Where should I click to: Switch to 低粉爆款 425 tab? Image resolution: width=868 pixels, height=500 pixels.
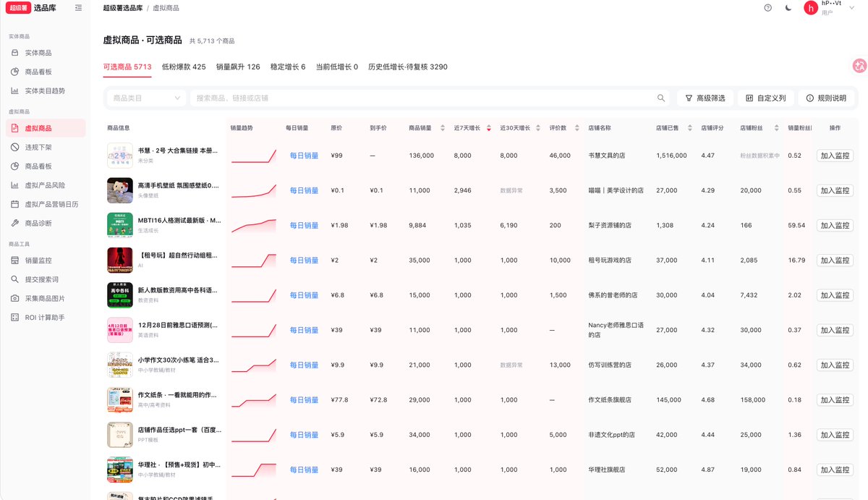pyautogui.click(x=184, y=67)
